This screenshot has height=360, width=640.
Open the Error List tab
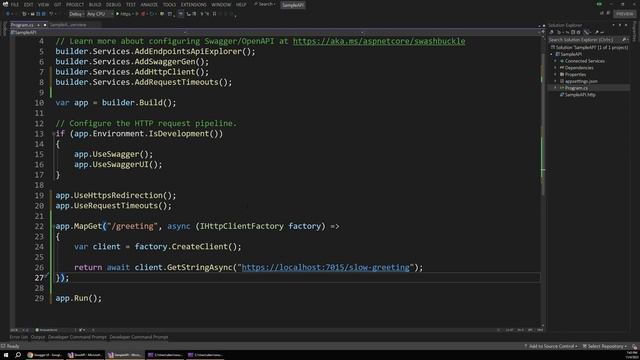[x=19, y=337]
